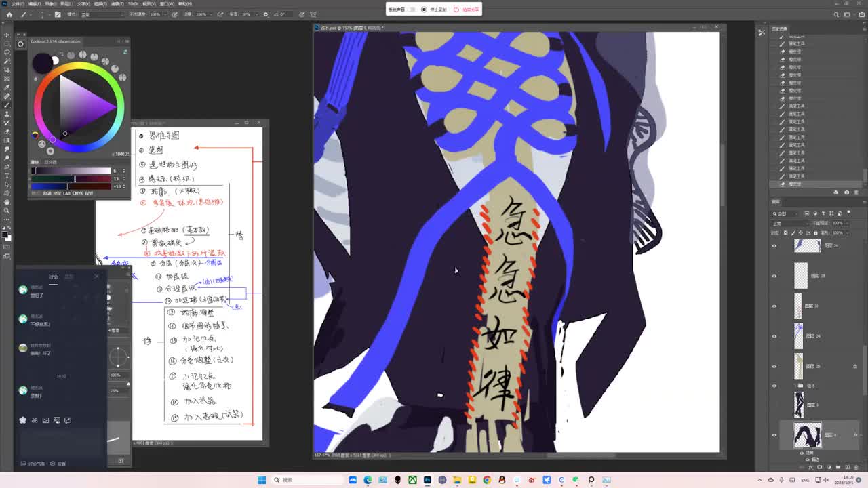This screenshot has width=868, height=488.
Task: Open the emoji picker in chat panel
Action: coord(23,420)
